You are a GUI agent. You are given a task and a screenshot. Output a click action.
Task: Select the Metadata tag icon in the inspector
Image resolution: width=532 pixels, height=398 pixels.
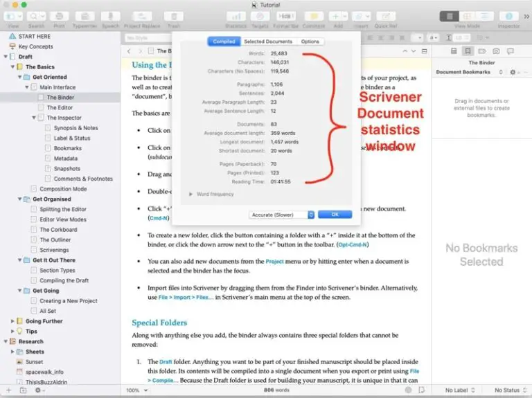482,51
